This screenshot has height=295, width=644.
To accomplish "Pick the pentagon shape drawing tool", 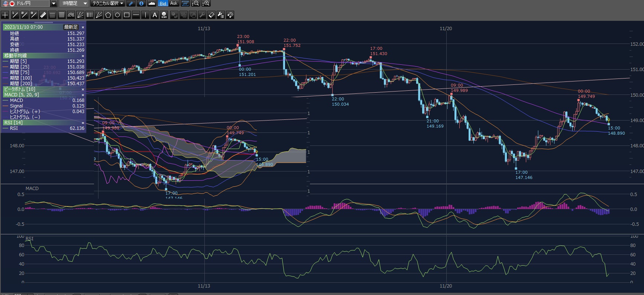I will click(108, 15).
